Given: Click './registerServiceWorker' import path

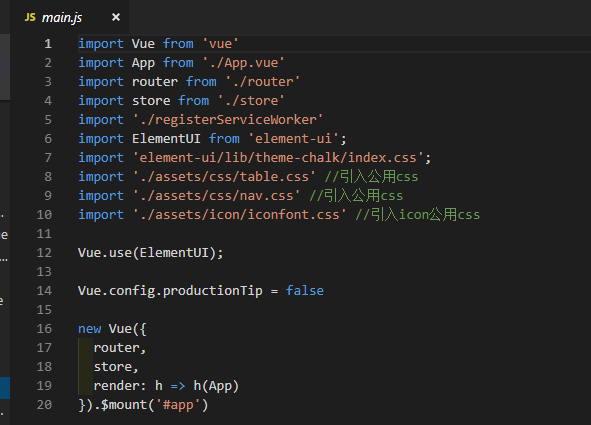Looking at the screenshot, I should tap(228, 120).
